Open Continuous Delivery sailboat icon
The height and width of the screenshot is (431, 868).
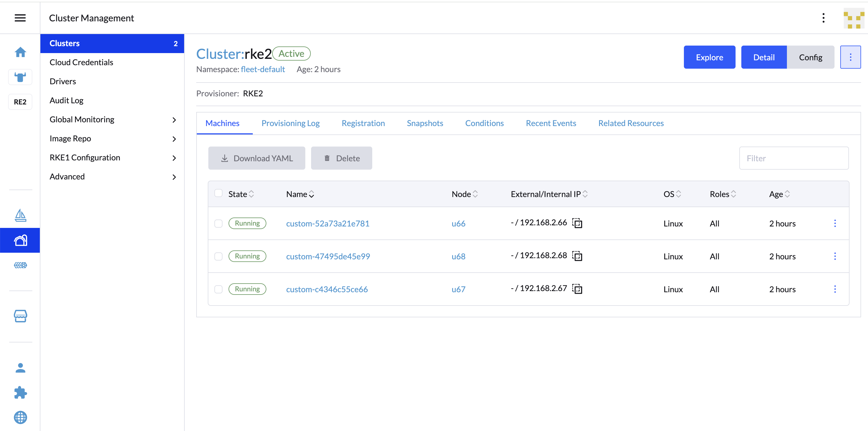click(x=20, y=215)
